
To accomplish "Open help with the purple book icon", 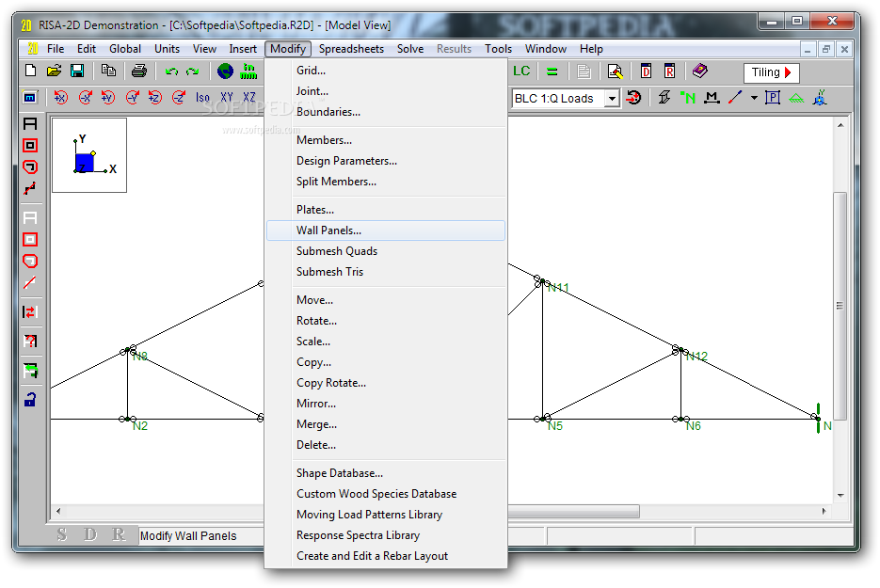I will (x=700, y=71).
